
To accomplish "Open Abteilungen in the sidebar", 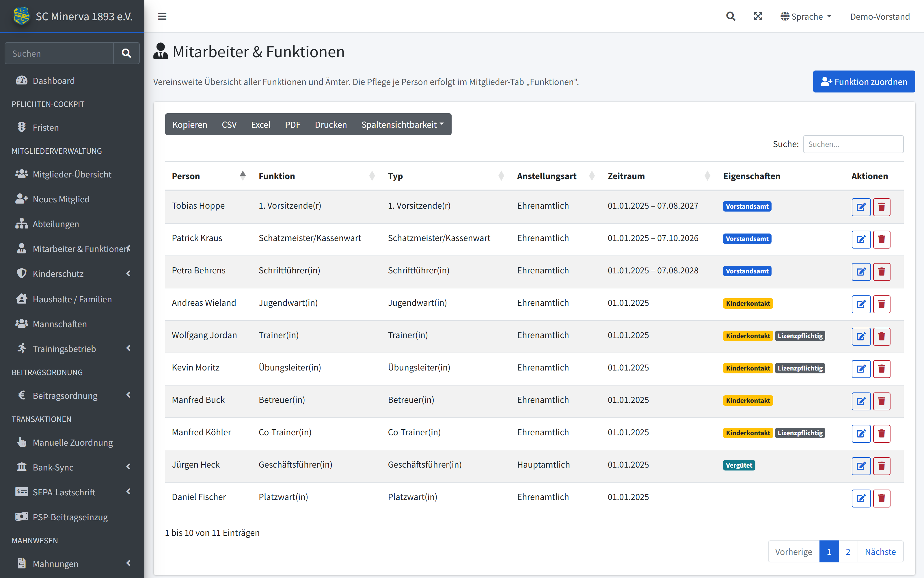I will point(72,224).
